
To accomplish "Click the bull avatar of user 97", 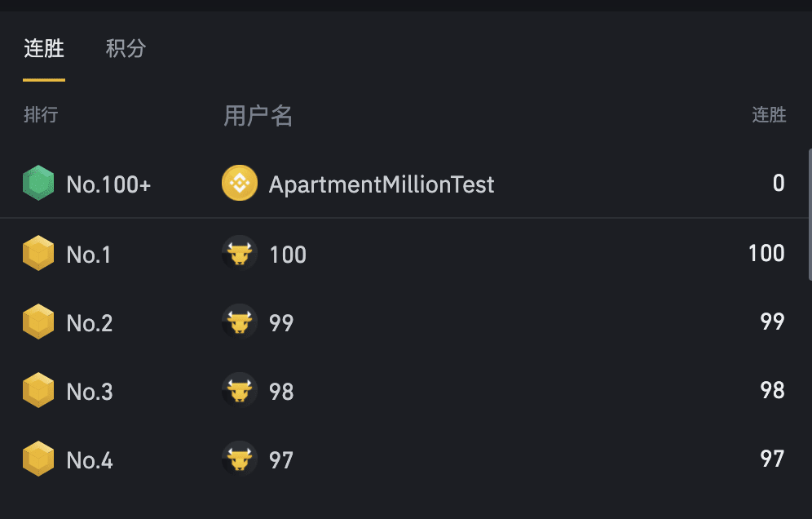I will click(240, 459).
